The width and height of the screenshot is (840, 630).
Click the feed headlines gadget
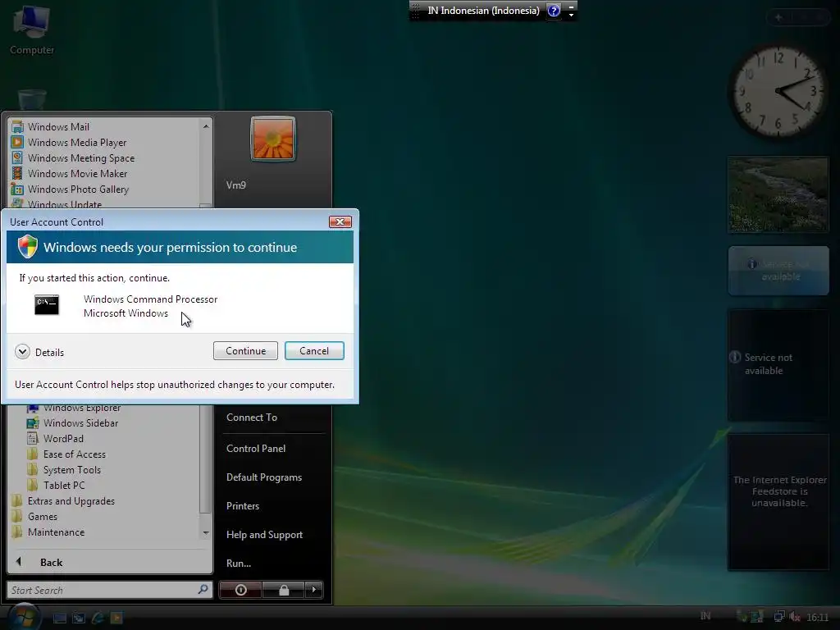(x=778, y=502)
